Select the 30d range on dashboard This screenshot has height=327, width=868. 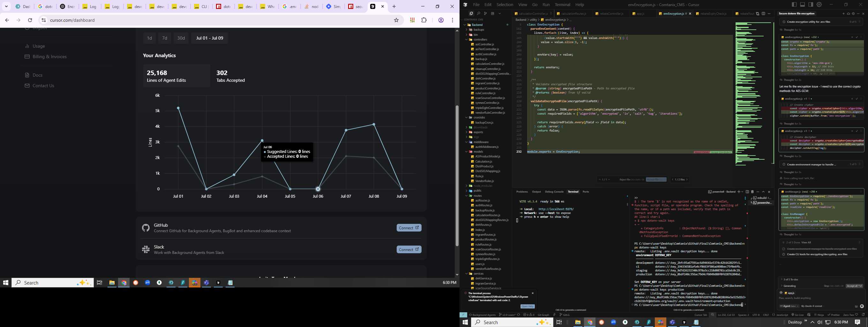[x=181, y=38]
